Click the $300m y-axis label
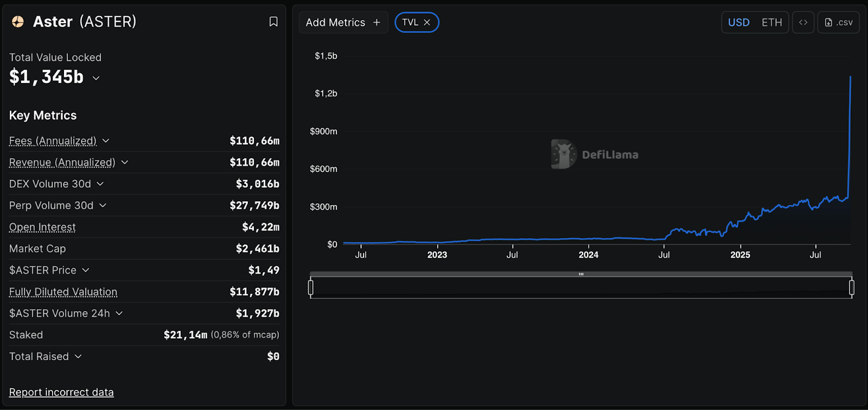The height and width of the screenshot is (410, 868). pyautogui.click(x=324, y=207)
